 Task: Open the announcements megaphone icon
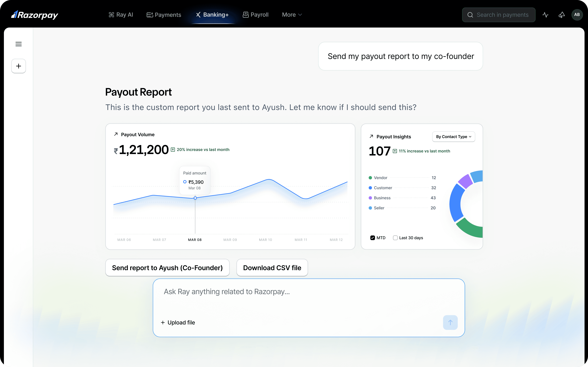click(561, 15)
